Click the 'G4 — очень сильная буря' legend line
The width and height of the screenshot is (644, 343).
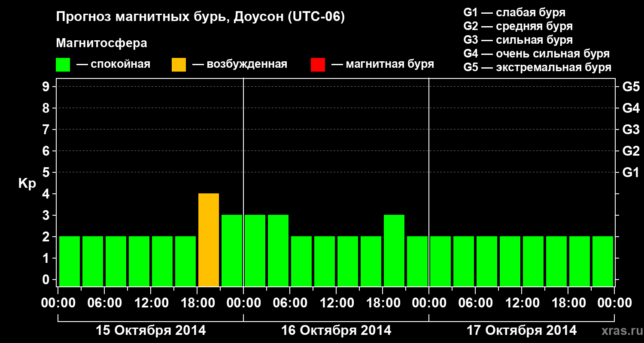click(537, 54)
